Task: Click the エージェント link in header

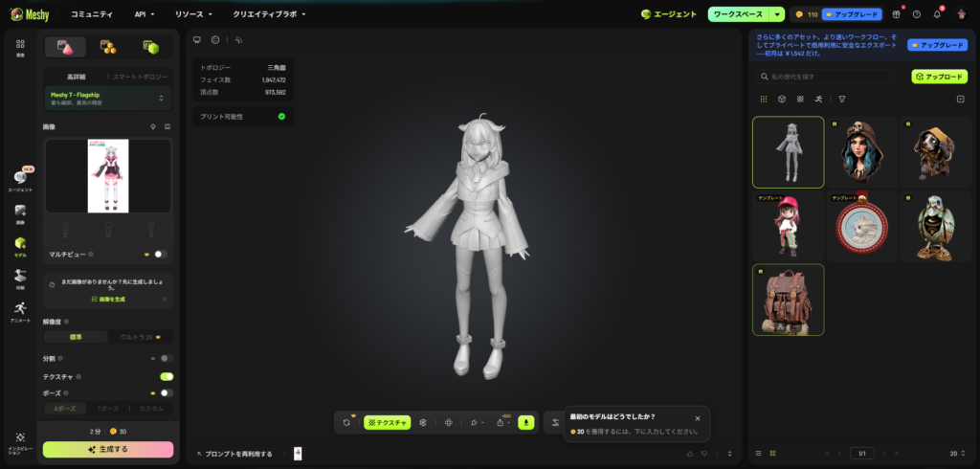Action: [669, 14]
